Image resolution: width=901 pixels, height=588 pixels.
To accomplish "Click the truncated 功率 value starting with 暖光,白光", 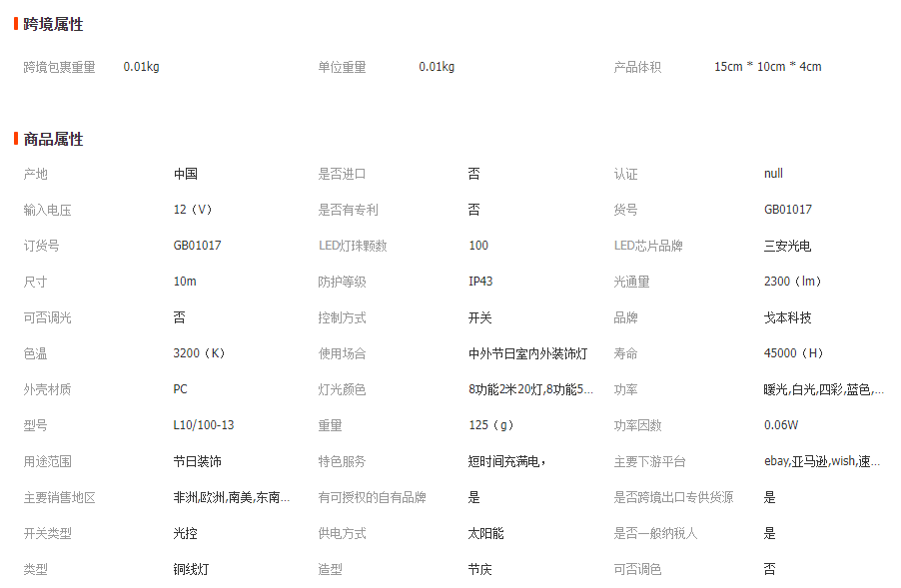I will [x=823, y=389].
